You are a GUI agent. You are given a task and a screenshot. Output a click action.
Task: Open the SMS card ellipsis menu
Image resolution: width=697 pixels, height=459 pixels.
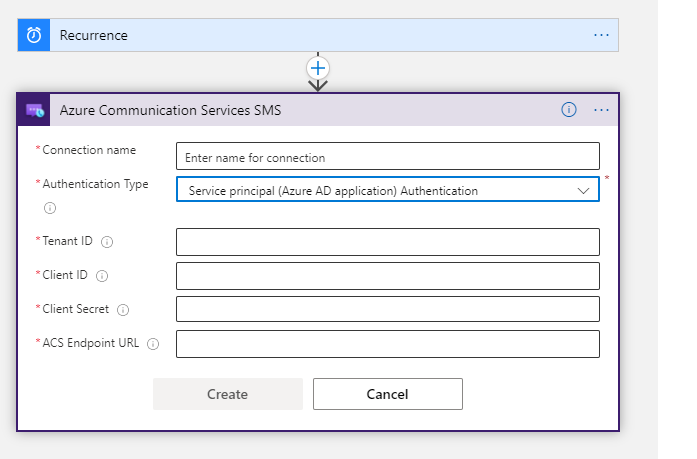point(601,110)
